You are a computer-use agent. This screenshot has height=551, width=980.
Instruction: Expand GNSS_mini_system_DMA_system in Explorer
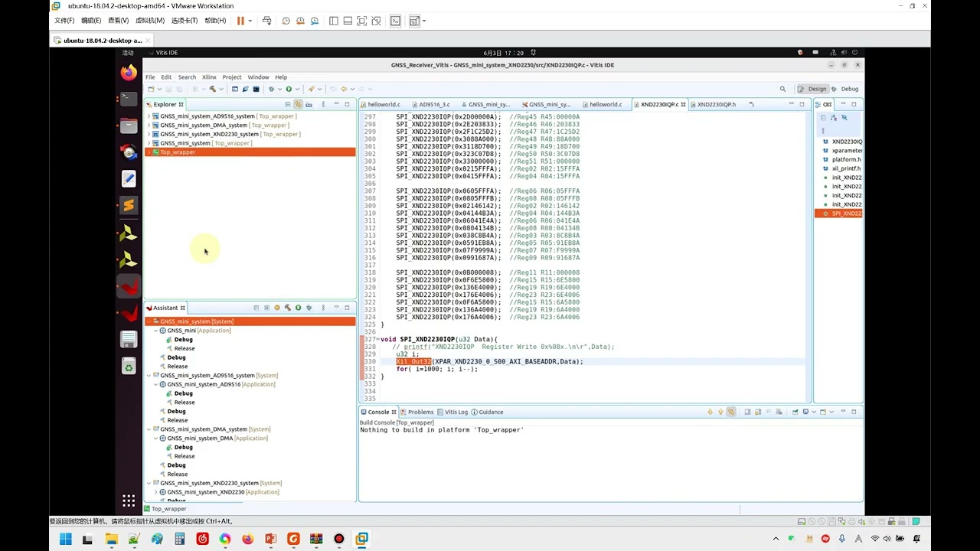click(x=149, y=126)
